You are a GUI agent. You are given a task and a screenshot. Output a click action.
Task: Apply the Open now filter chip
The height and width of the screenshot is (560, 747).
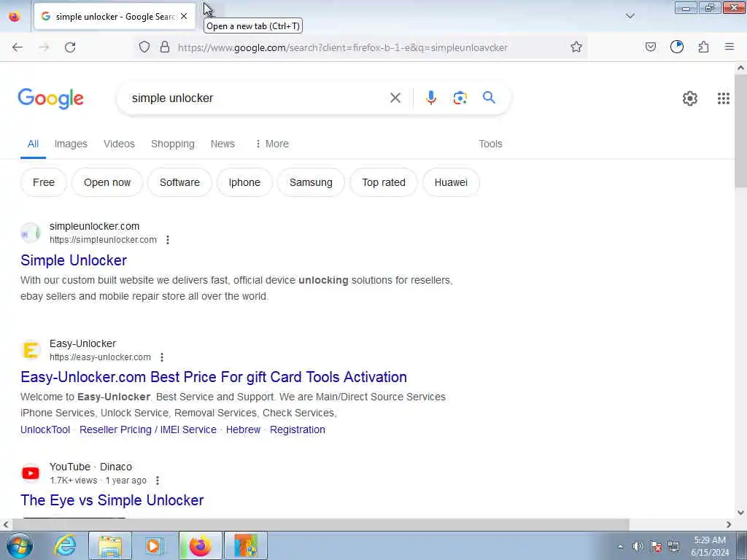tap(107, 182)
